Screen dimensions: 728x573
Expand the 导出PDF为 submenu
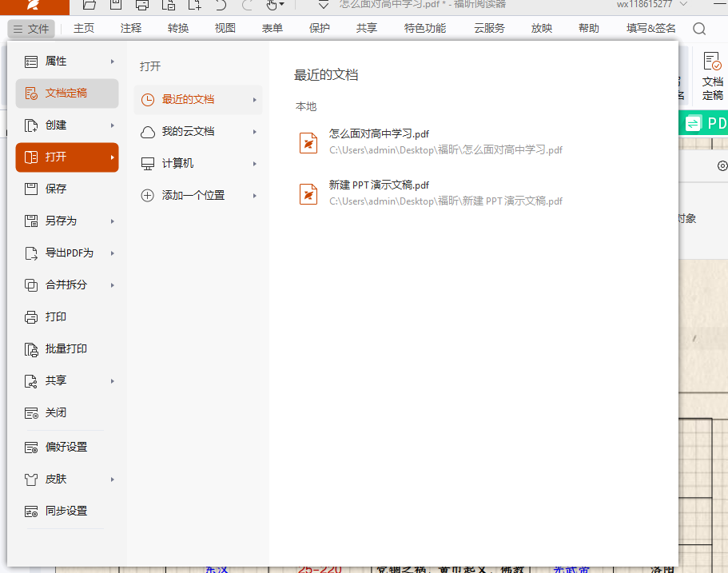pos(69,253)
